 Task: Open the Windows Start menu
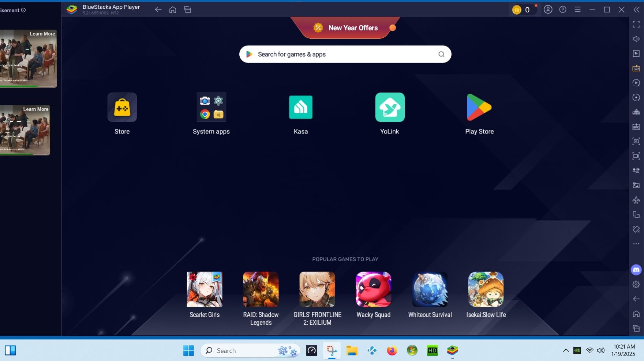(188, 350)
